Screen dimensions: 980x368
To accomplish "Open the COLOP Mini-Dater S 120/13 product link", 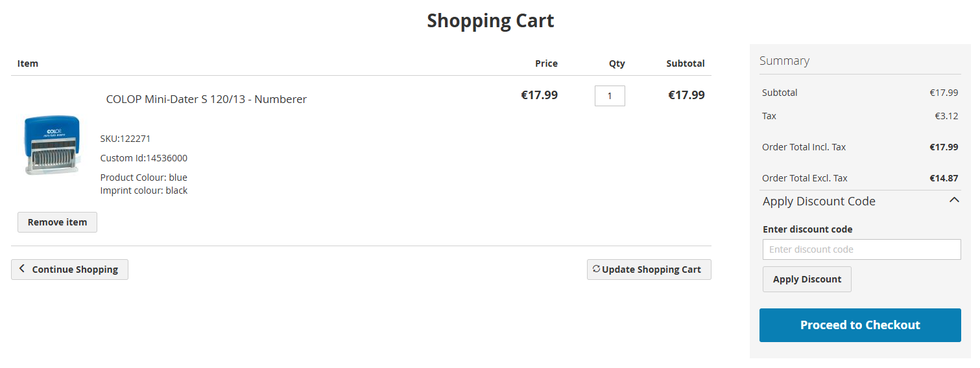I will click(206, 99).
